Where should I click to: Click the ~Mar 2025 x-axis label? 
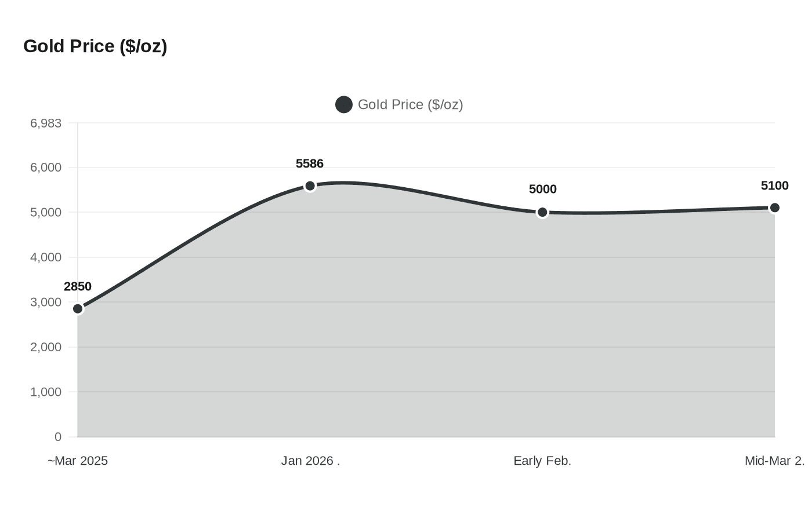[78, 461]
